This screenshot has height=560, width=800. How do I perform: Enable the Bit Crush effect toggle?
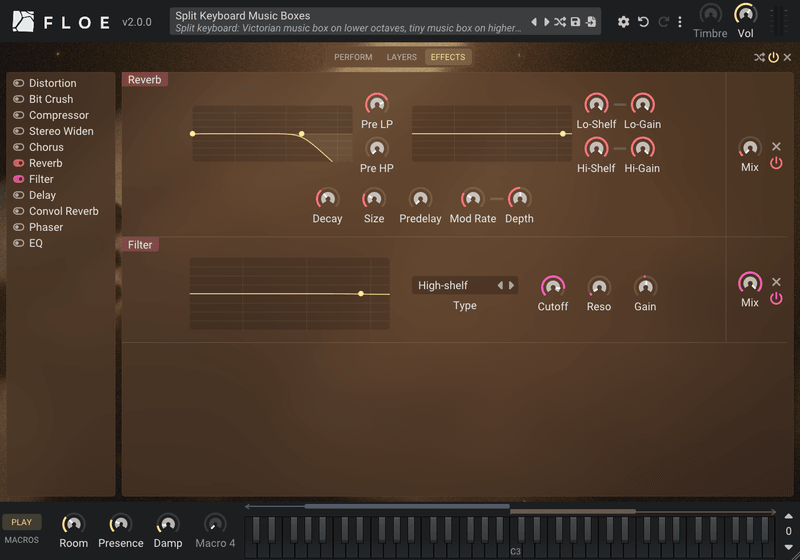[x=19, y=99]
